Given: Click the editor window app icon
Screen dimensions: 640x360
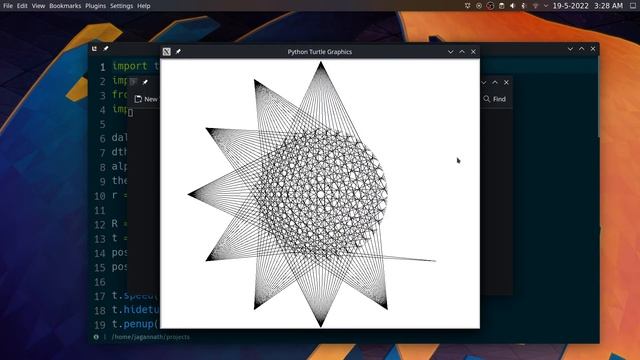Looking at the screenshot, I should point(94,49).
